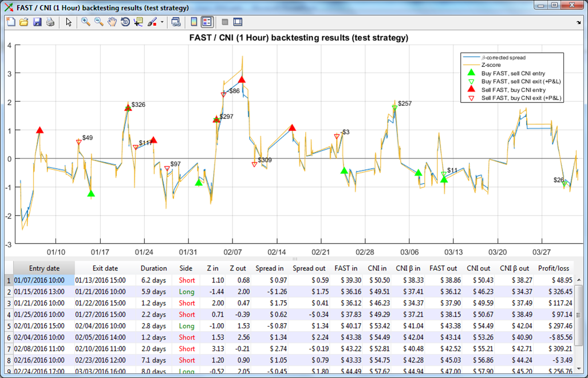The image size is (588, 378).
Task: Click the table's vertical scrollbar thumb
Action: tap(579, 315)
